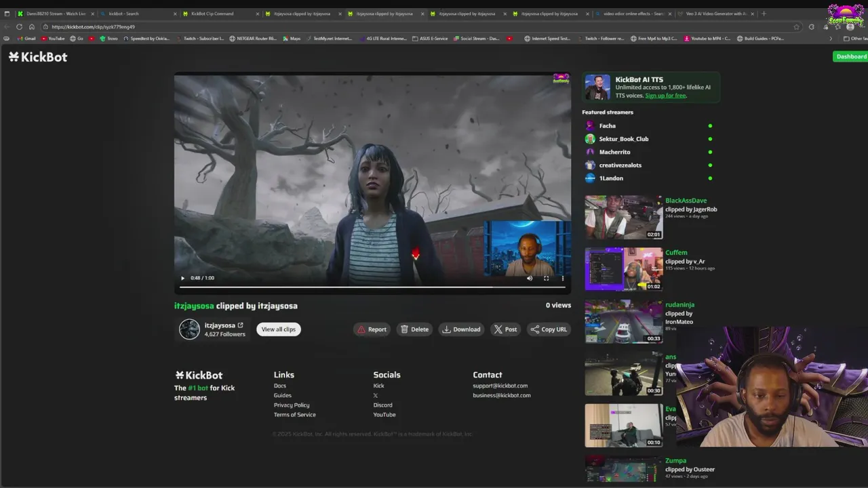Post the clip to X
Screen dimensions: 868x488
(505, 329)
